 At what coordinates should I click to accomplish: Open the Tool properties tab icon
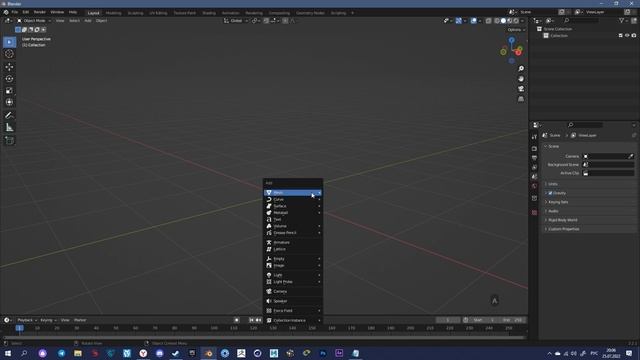click(x=534, y=137)
